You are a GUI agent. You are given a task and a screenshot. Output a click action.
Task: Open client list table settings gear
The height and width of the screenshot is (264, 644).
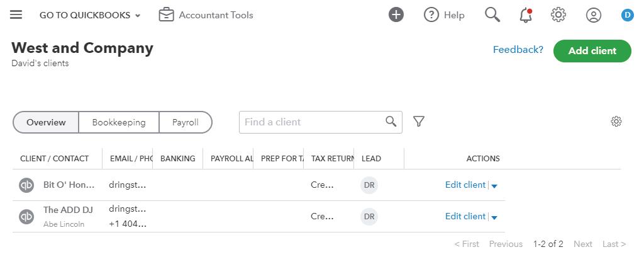click(x=616, y=122)
